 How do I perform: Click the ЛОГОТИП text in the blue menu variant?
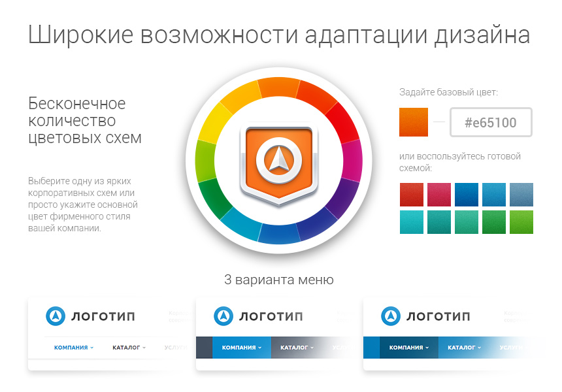438,316
